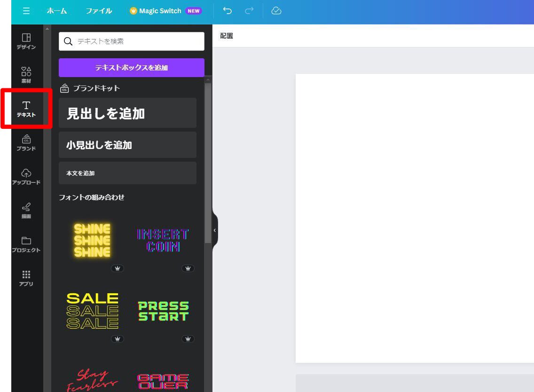
Task: Open the アップロード sidebar tab
Action: coord(26,176)
